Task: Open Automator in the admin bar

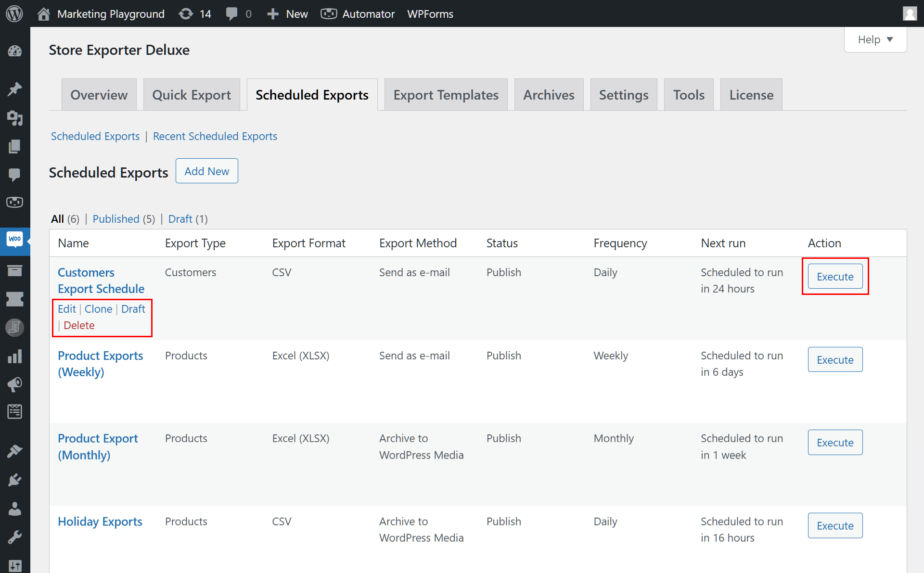Action: [x=369, y=14]
